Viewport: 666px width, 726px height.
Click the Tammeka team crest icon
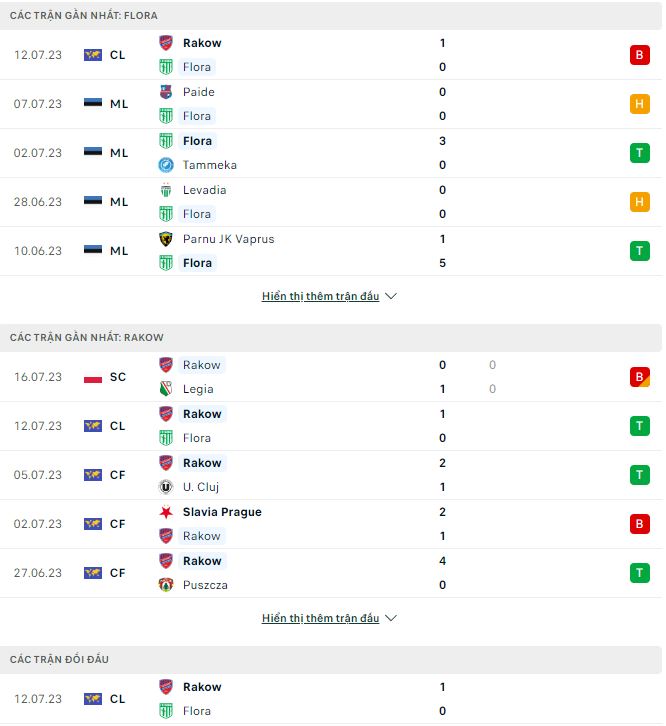166,165
